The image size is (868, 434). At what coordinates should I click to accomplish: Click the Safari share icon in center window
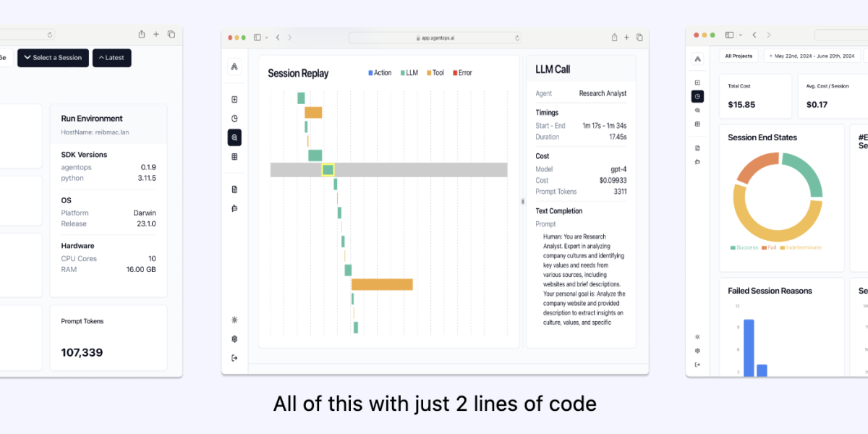[614, 37]
